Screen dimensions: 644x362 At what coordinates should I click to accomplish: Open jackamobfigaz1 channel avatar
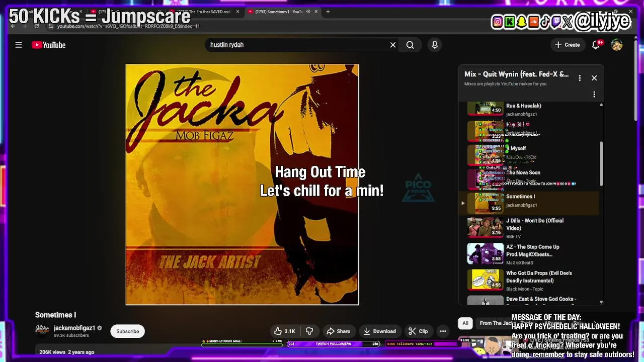pyautogui.click(x=42, y=330)
